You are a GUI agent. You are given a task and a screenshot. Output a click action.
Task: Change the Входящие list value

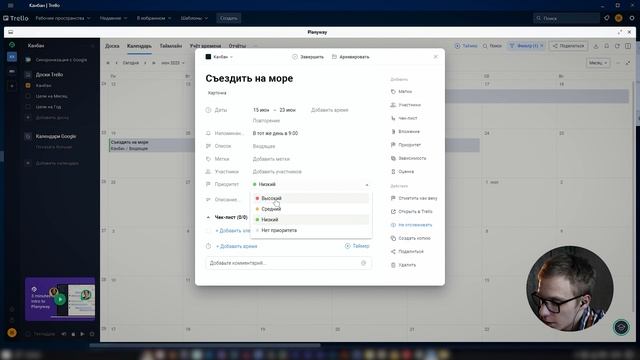[x=264, y=146]
